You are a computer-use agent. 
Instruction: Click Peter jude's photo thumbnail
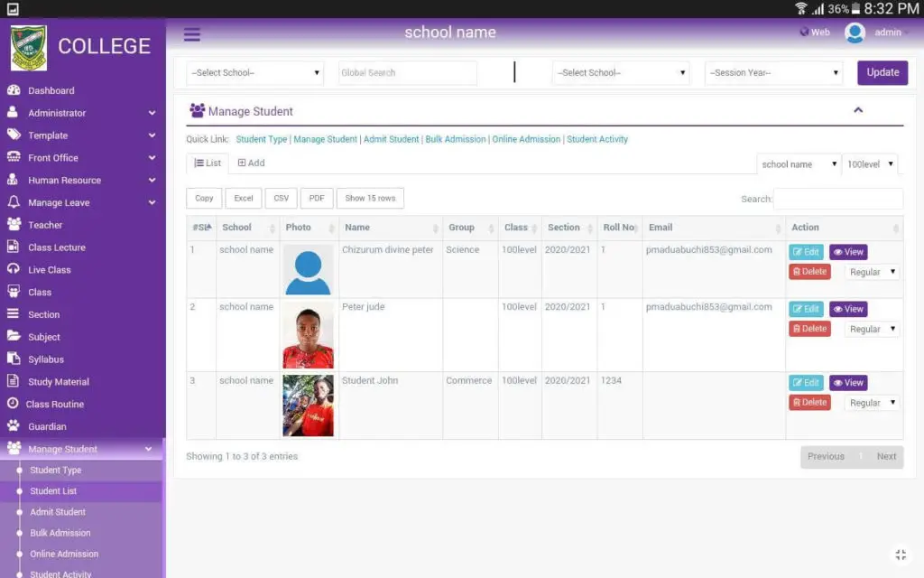click(308, 334)
